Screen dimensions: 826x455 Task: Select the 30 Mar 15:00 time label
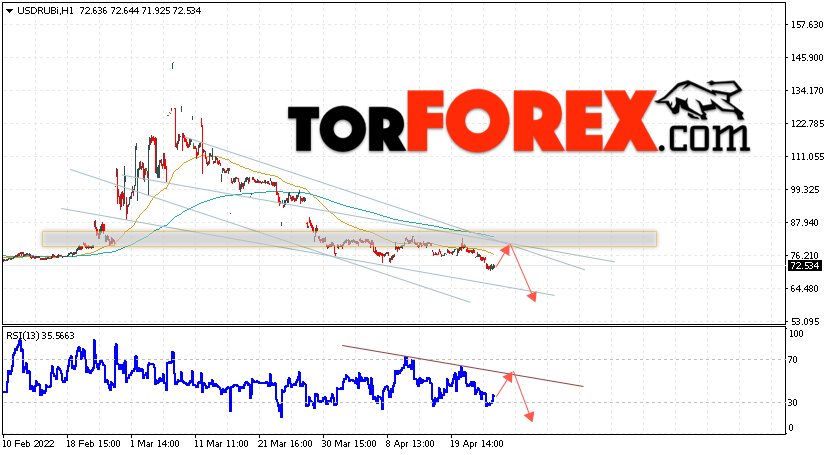tap(349, 444)
